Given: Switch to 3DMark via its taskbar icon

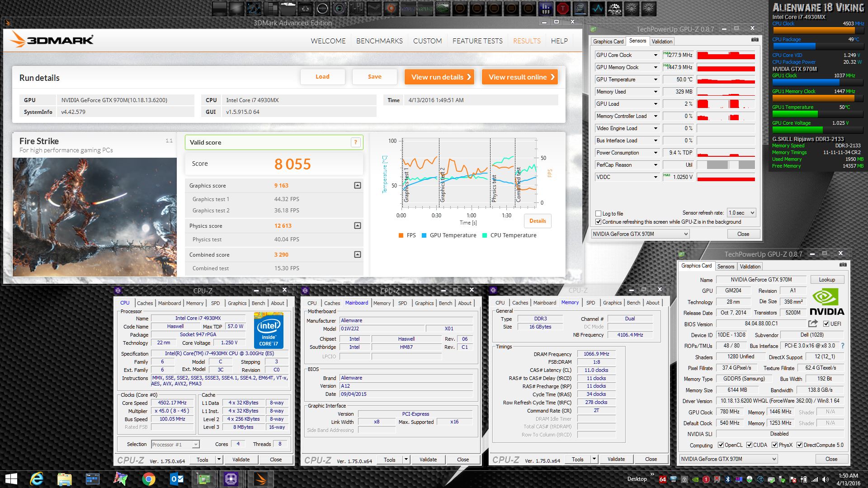Looking at the screenshot, I should tap(260, 479).
